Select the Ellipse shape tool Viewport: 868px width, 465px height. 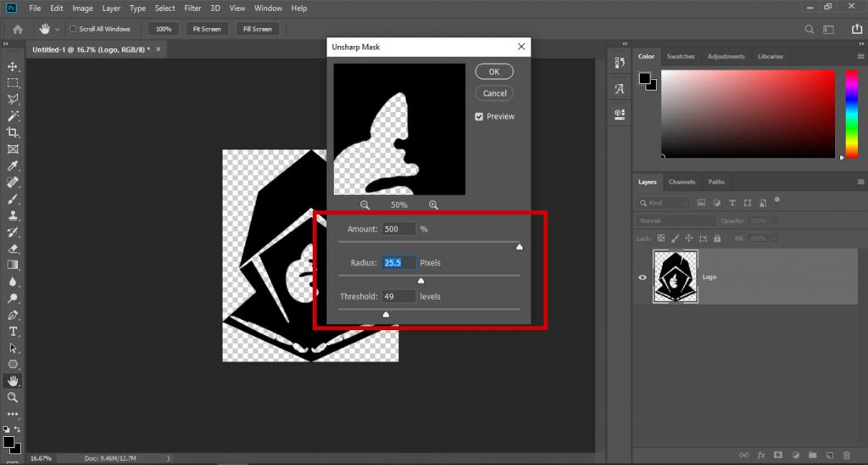click(13, 364)
